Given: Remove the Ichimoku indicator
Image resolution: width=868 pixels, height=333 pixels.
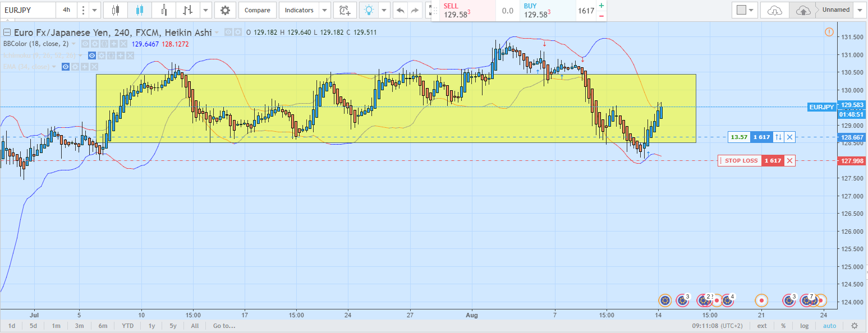Looking at the screenshot, I should (x=130, y=55).
